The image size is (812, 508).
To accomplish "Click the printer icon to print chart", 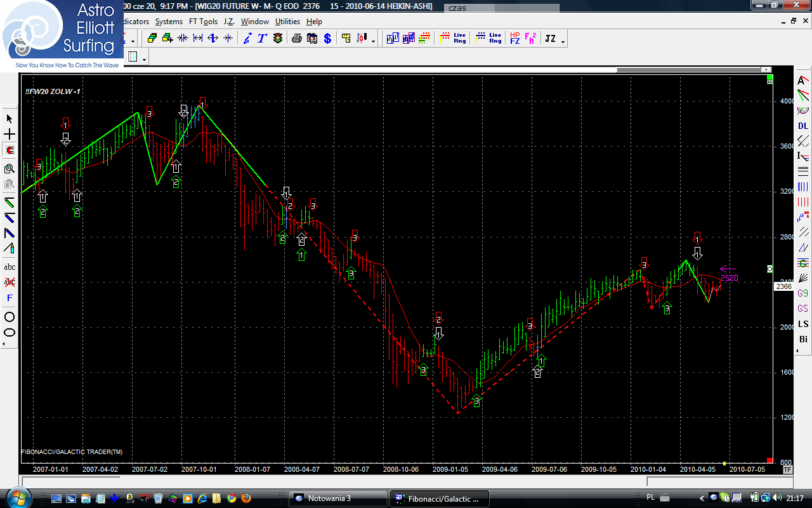I will 296,39.
